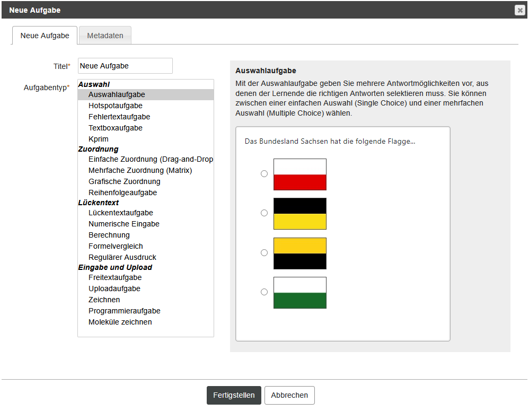Select the white-red flag radio button

264,173
